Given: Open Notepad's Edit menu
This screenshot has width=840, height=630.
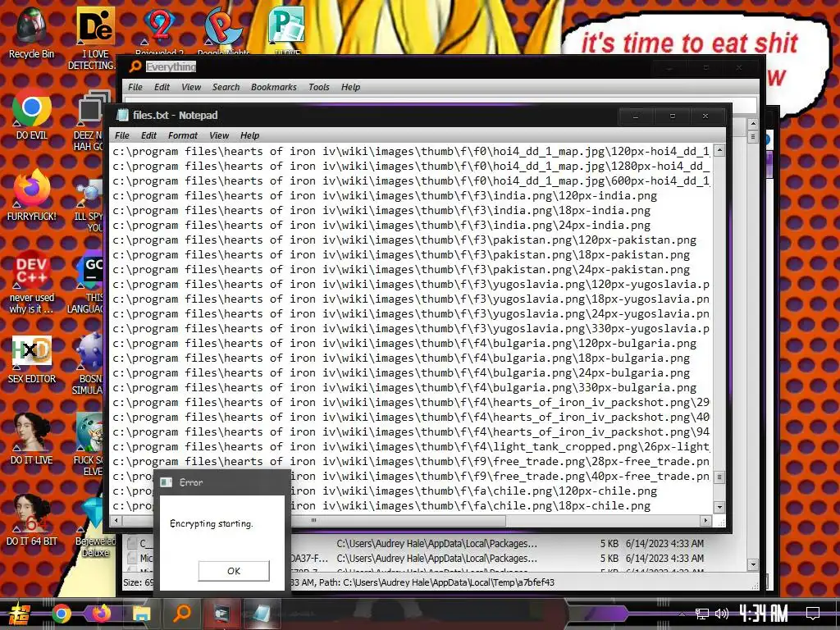Looking at the screenshot, I should pos(149,135).
